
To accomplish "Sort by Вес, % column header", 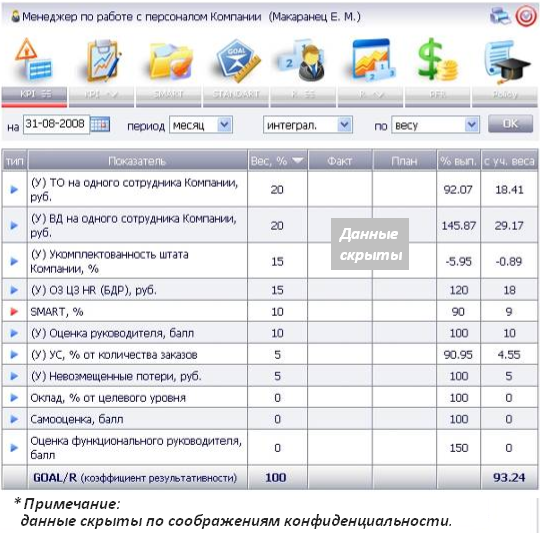I will [277, 160].
